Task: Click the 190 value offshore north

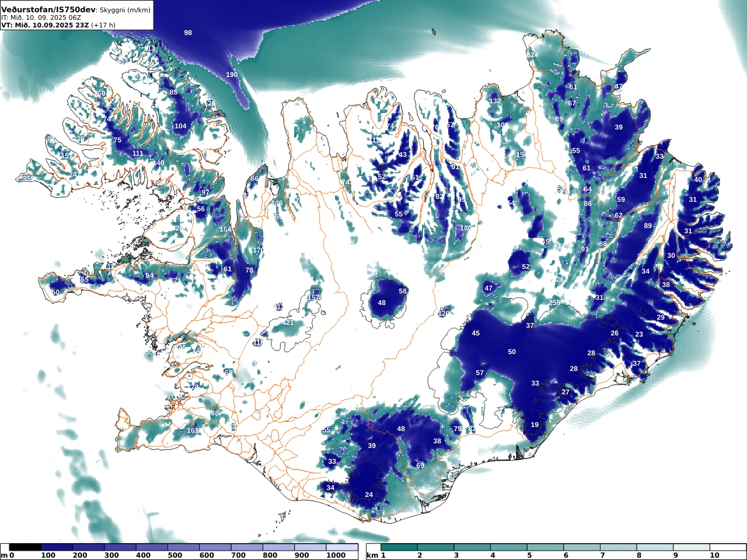Action: (x=232, y=75)
